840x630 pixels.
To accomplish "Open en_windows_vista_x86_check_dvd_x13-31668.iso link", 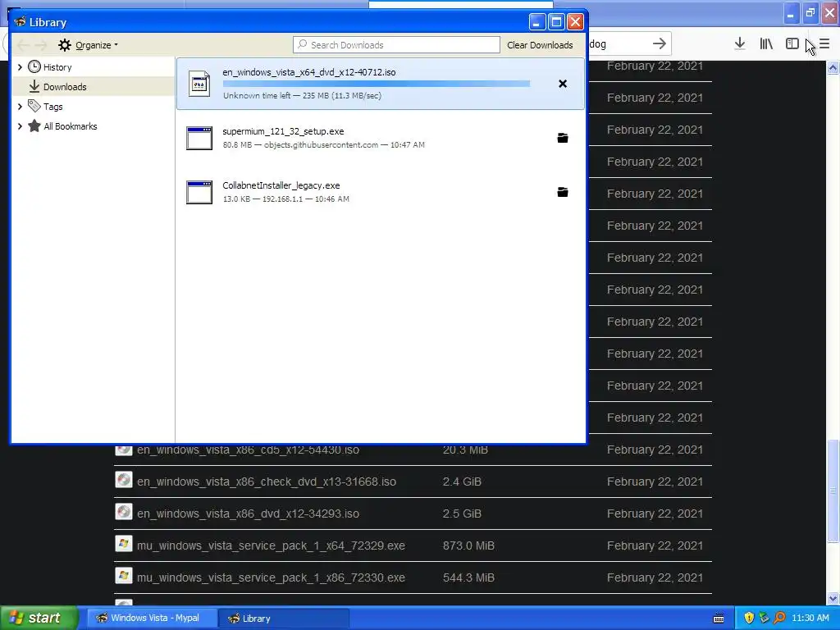I will 267,482.
